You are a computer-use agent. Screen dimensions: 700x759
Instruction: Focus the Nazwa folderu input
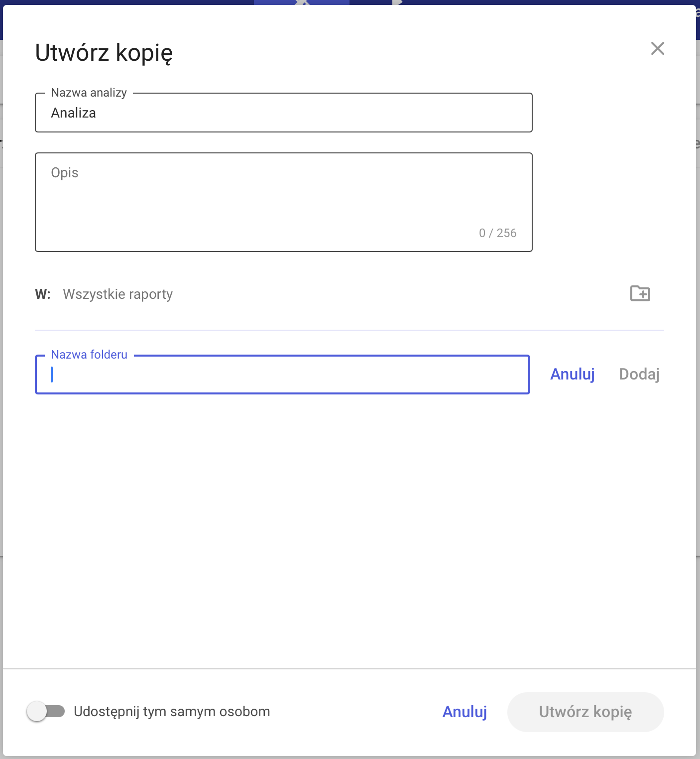[x=282, y=375]
